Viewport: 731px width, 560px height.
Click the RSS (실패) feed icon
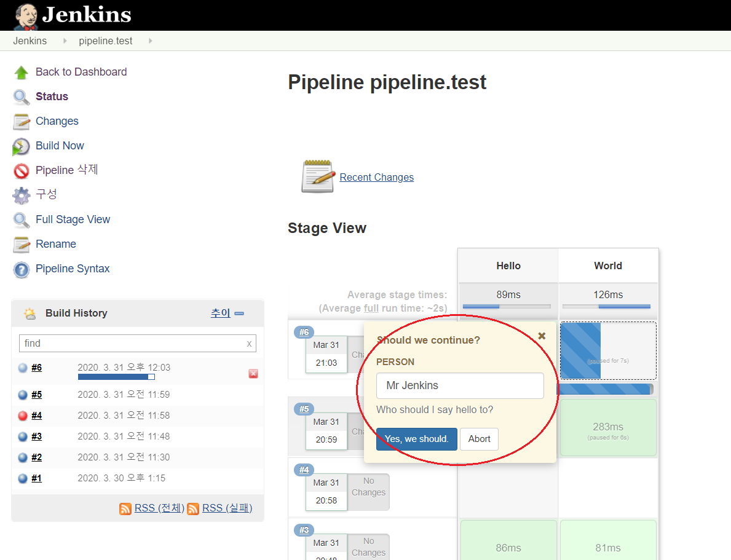(192, 509)
